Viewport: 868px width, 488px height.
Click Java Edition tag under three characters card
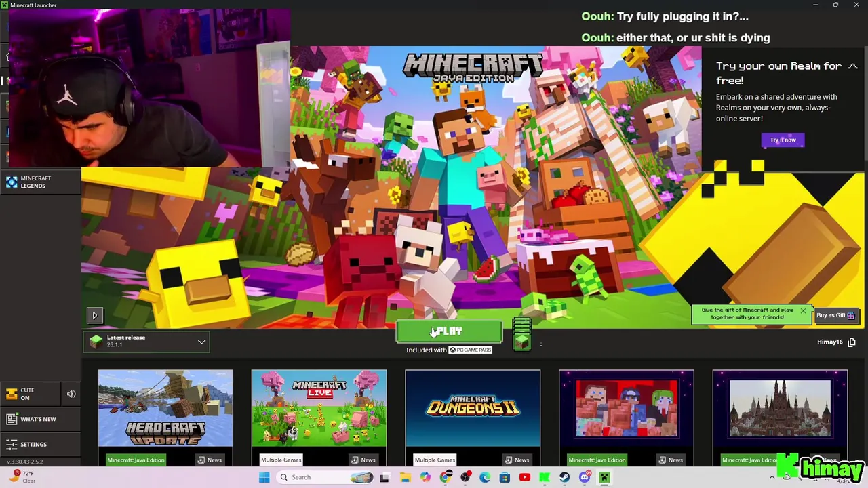(x=597, y=460)
